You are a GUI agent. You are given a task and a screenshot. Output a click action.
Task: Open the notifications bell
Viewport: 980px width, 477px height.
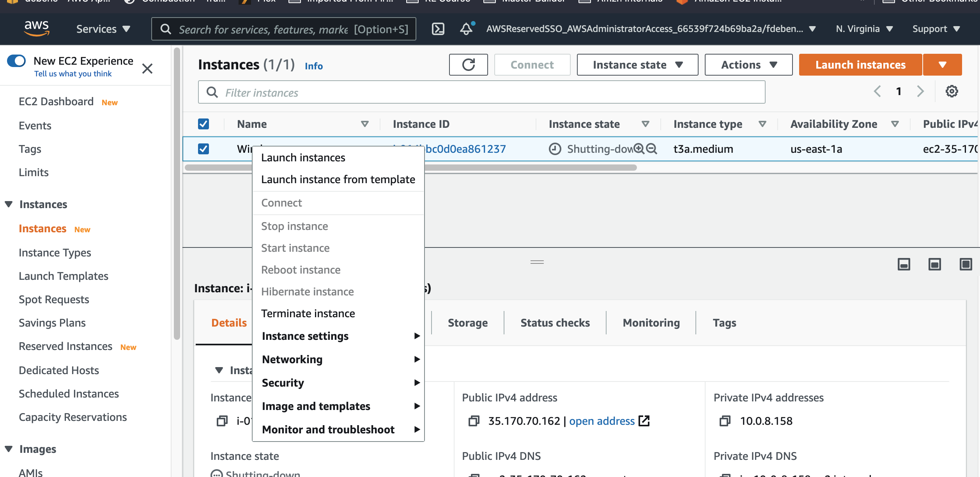[467, 29]
